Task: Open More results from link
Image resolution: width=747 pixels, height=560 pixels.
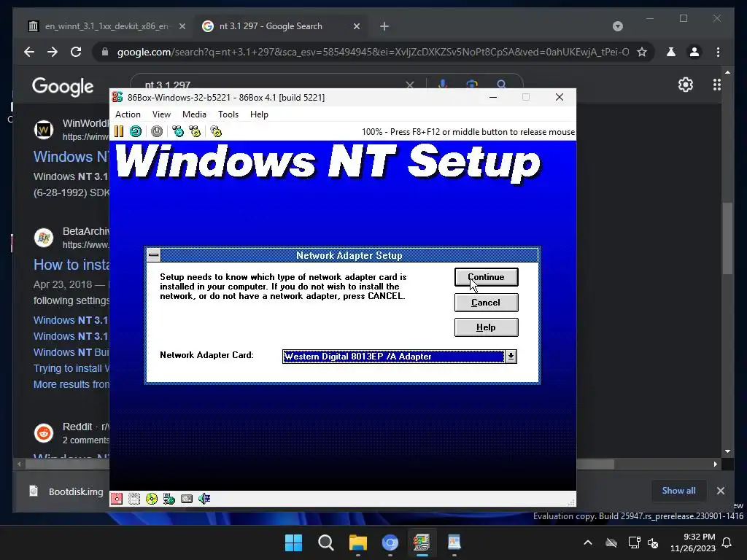Action: (x=71, y=384)
